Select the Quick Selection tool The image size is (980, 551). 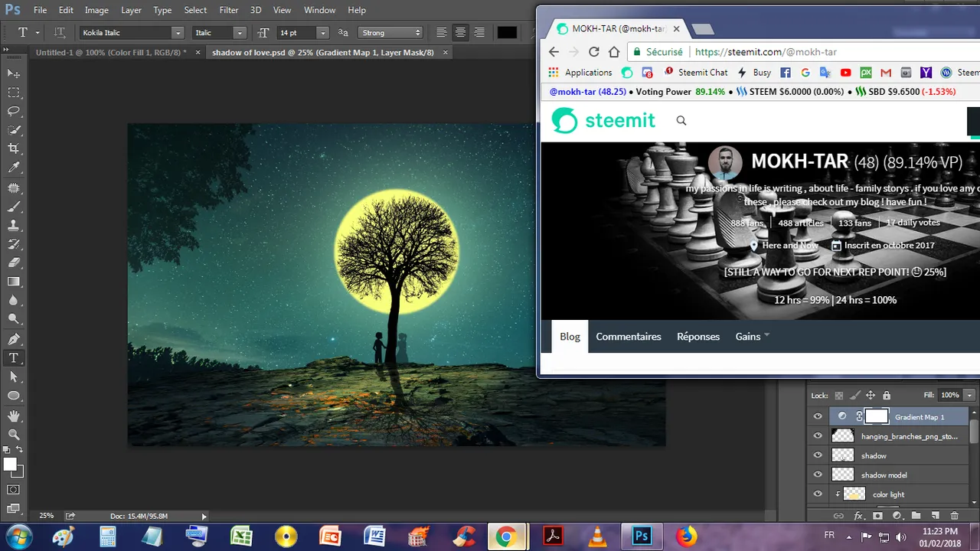click(x=14, y=130)
